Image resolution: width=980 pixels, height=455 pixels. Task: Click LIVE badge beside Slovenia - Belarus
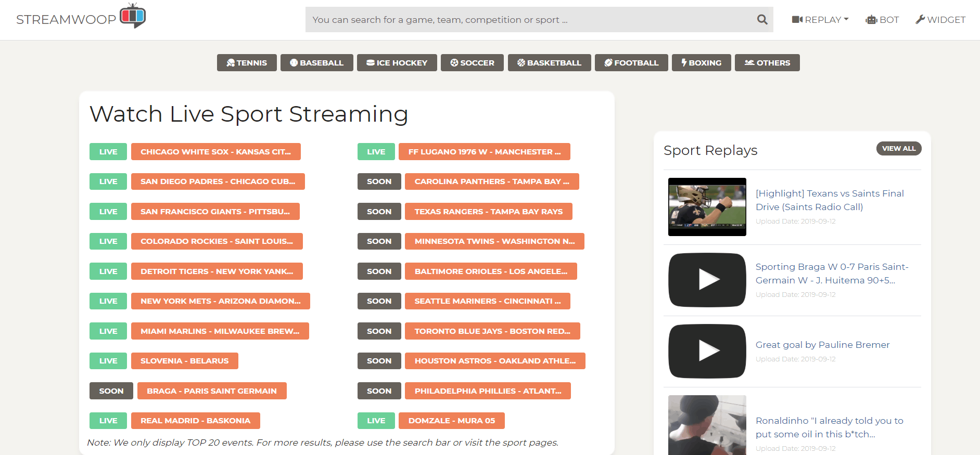[x=108, y=361]
